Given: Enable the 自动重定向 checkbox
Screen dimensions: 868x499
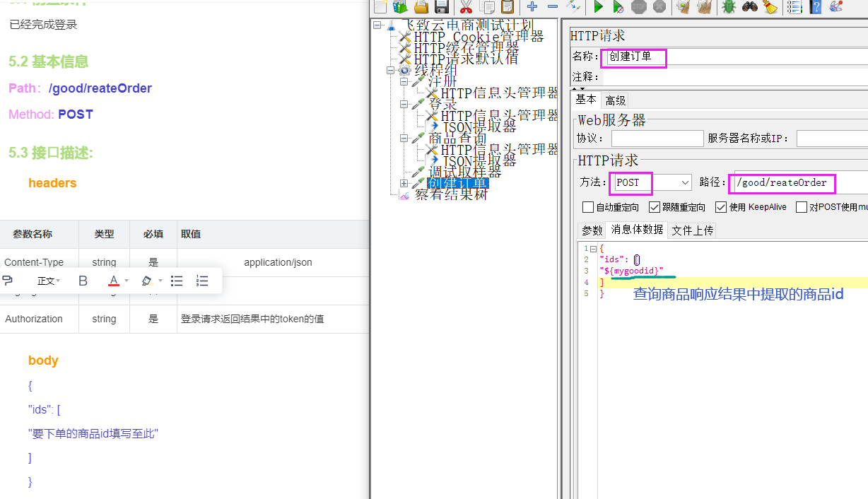Looking at the screenshot, I should (x=587, y=206).
